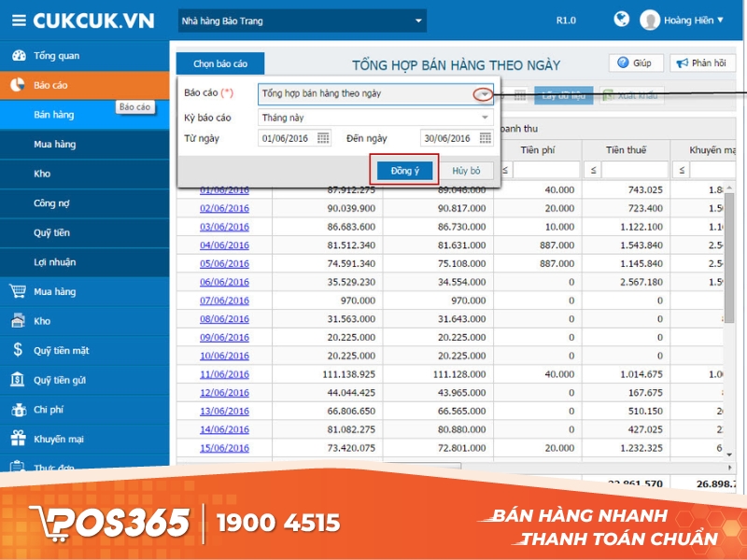Open the Khuyến mại filter operator dropdown
747x560 pixels.
coord(682,170)
